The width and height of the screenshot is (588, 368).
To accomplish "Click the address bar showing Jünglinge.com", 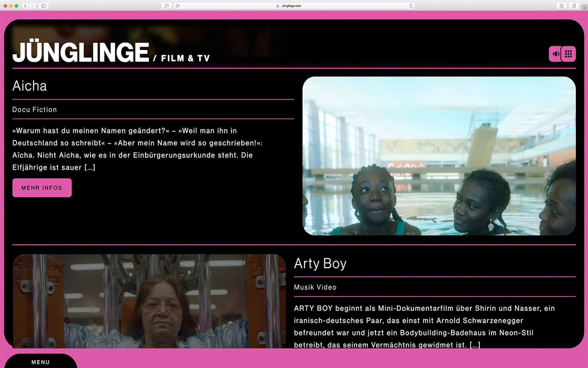I will 291,6.
